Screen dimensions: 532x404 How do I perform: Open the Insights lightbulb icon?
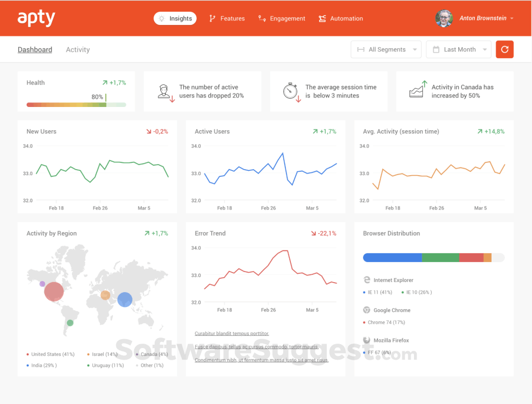(161, 18)
